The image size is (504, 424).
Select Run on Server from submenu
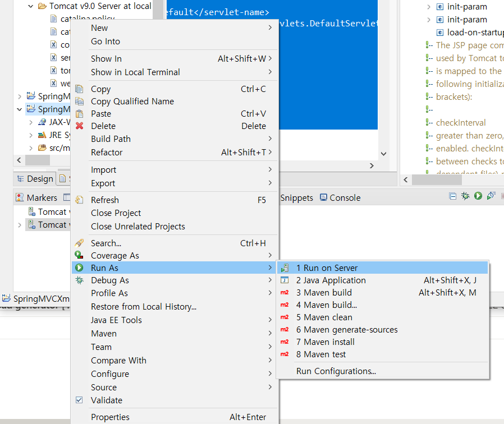click(382, 268)
